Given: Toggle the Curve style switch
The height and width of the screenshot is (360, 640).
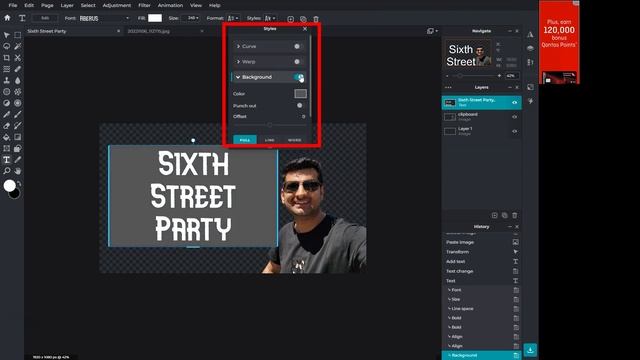Looking at the screenshot, I should click(x=298, y=46).
